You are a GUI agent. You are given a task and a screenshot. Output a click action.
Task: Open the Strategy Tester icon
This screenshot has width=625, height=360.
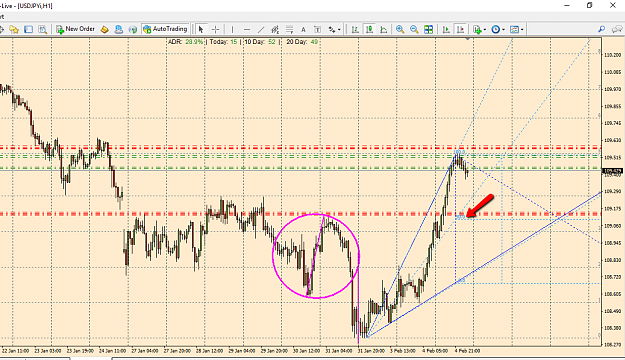[x=43, y=30]
